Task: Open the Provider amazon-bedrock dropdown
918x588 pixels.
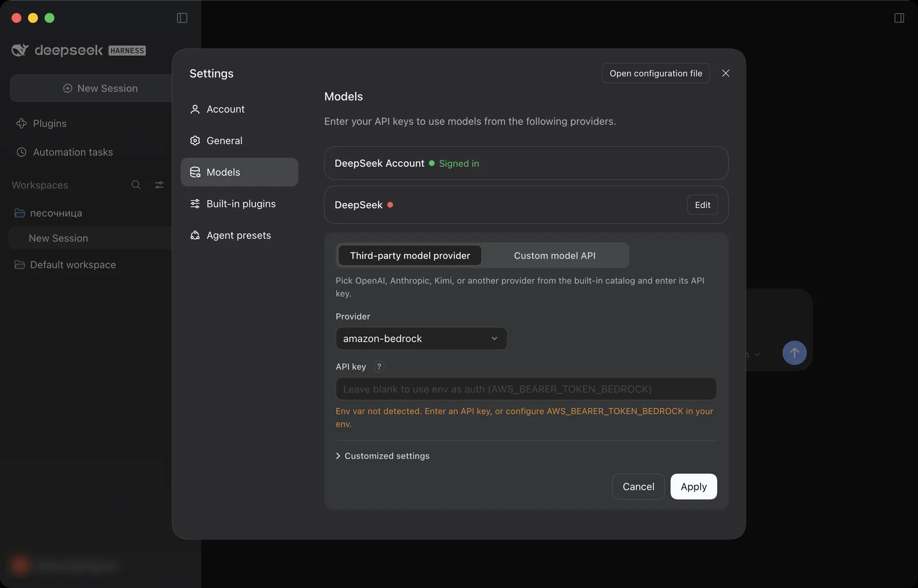Action: (421, 338)
